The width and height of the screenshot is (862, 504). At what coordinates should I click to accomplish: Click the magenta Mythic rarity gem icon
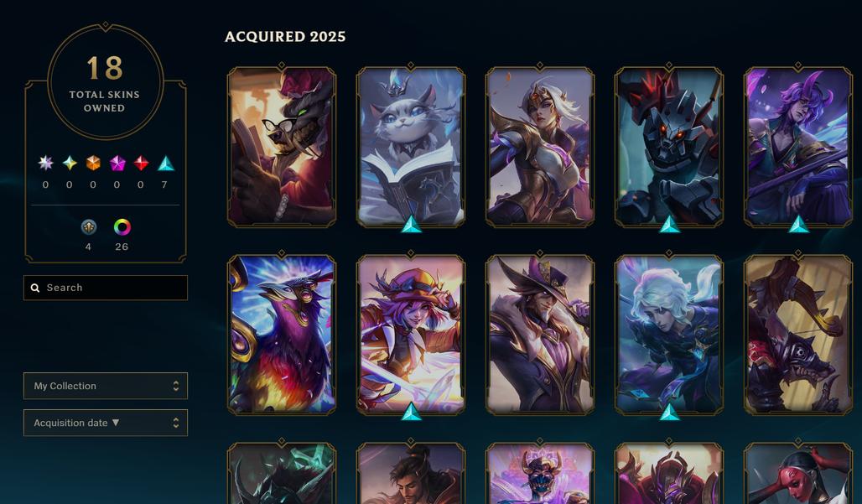[x=117, y=163]
